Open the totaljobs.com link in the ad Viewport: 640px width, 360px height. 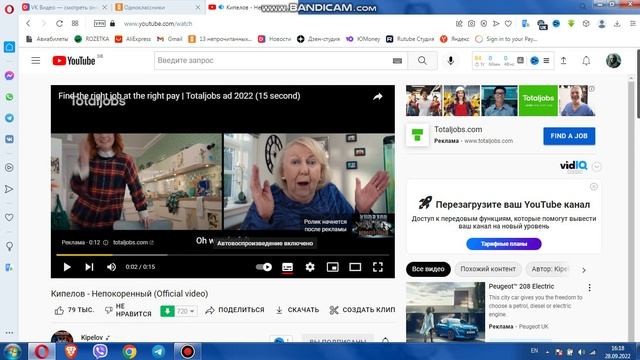[133, 242]
